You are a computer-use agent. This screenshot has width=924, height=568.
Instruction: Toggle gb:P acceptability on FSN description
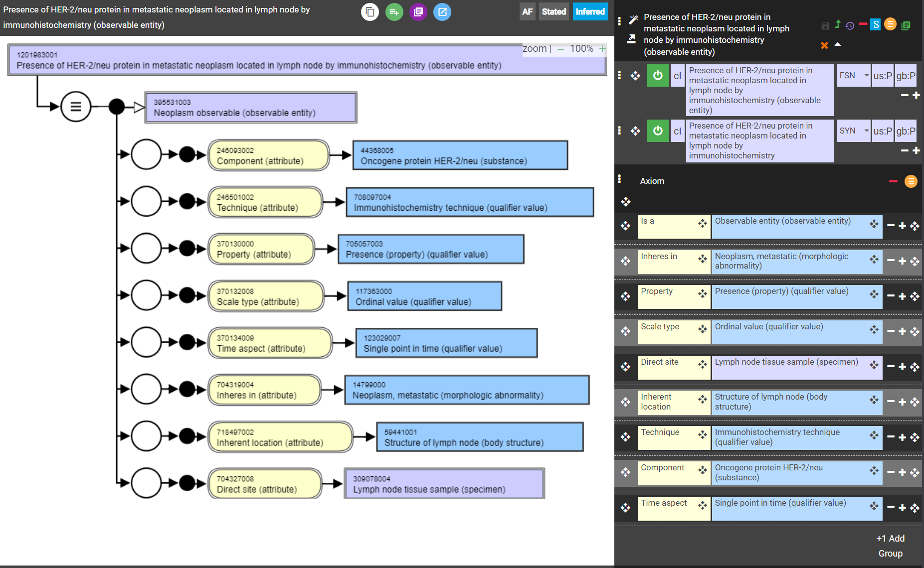point(906,76)
